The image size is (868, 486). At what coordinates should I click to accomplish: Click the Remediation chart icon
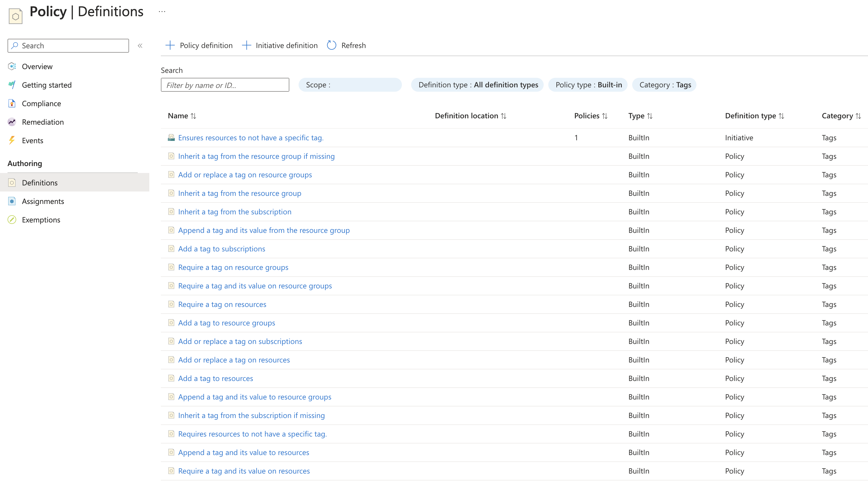(x=12, y=122)
